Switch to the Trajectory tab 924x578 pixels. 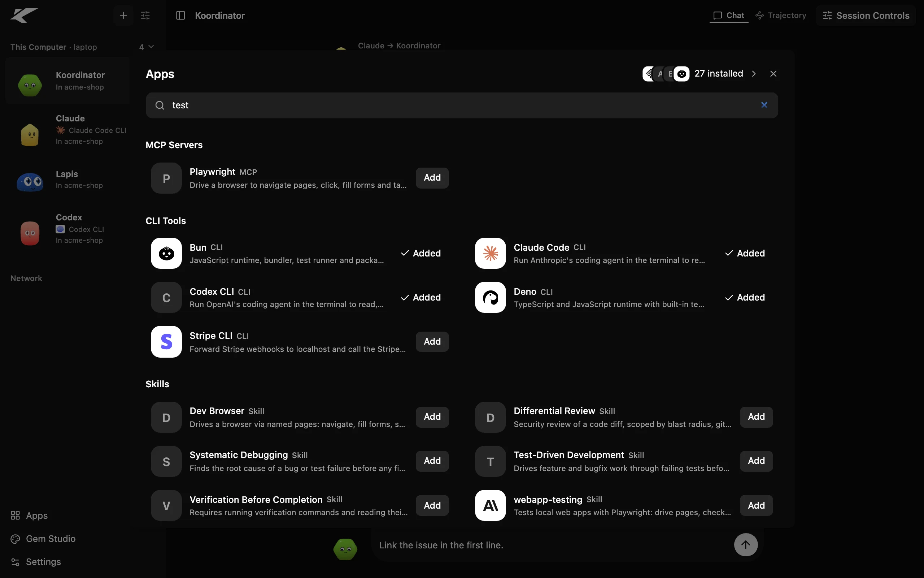click(x=780, y=15)
